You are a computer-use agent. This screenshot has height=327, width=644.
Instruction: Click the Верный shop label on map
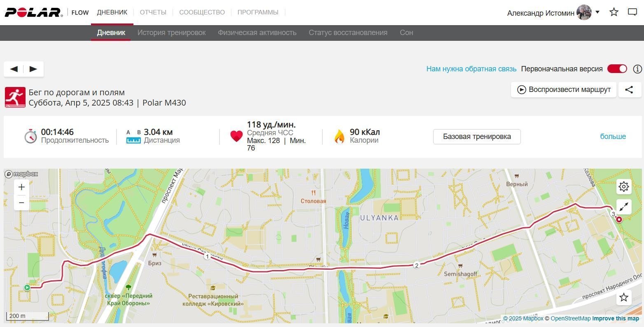(x=517, y=184)
